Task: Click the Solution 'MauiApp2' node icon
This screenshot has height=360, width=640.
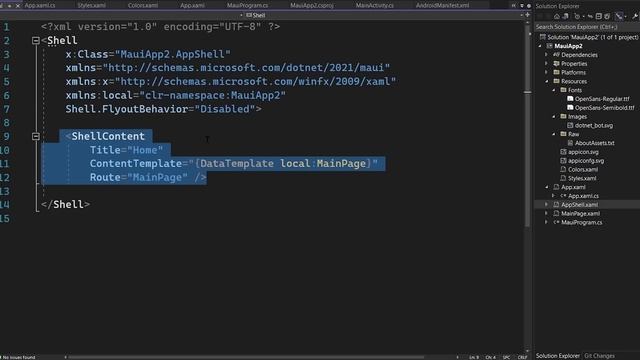Action: (x=543, y=37)
